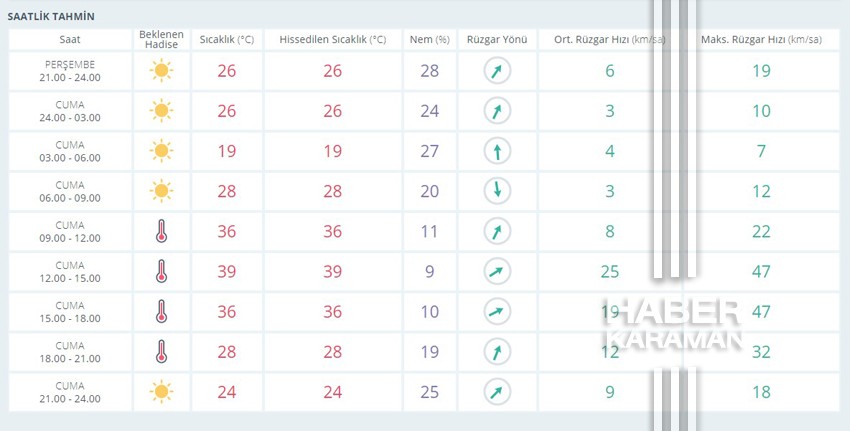The image size is (850, 431).
Task: Click the wind direction arrow for Cuma 15.00 - 18.00
Action: click(x=497, y=311)
